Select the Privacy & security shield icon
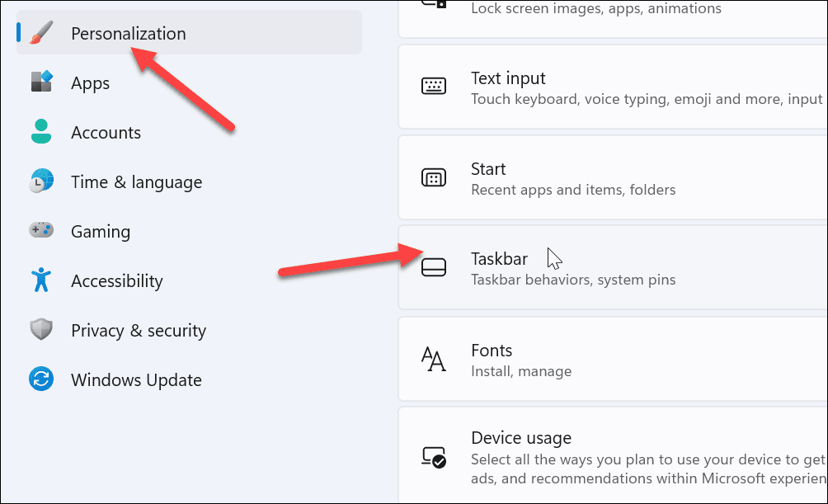 pos(40,330)
